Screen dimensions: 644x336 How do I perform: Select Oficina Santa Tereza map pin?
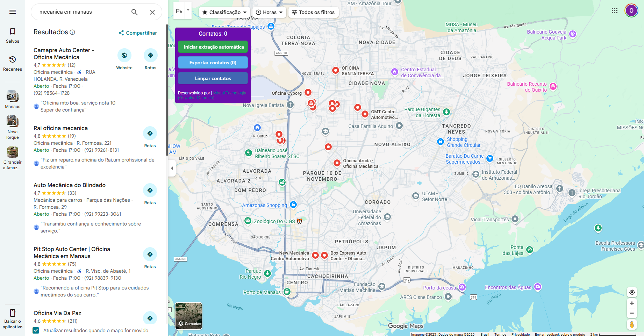click(336, 70)
